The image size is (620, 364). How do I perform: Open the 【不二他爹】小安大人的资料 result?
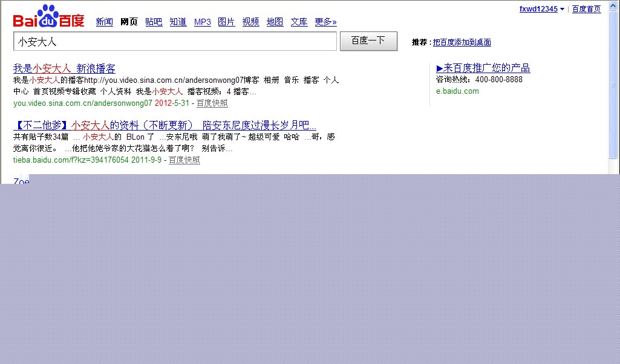tap(165, 125)
